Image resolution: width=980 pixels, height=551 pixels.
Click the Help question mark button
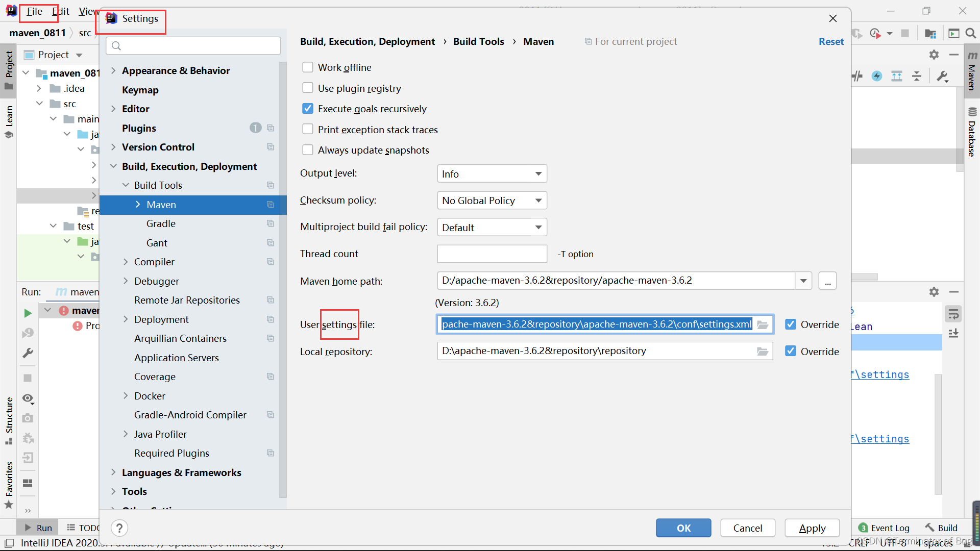coord(119,528)
